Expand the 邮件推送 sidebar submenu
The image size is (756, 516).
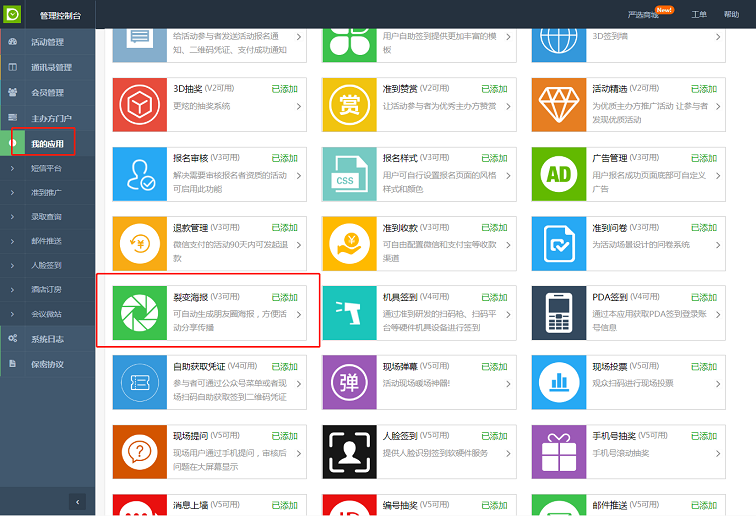pos(46,241)
